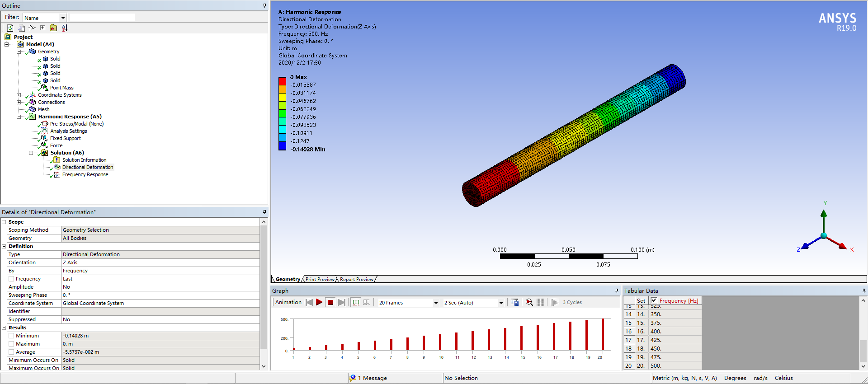This screenshot has height=384, width=868.
Task: Click the grid update-contour icon in Graph toolbar
Action: (x=540, y=302)
